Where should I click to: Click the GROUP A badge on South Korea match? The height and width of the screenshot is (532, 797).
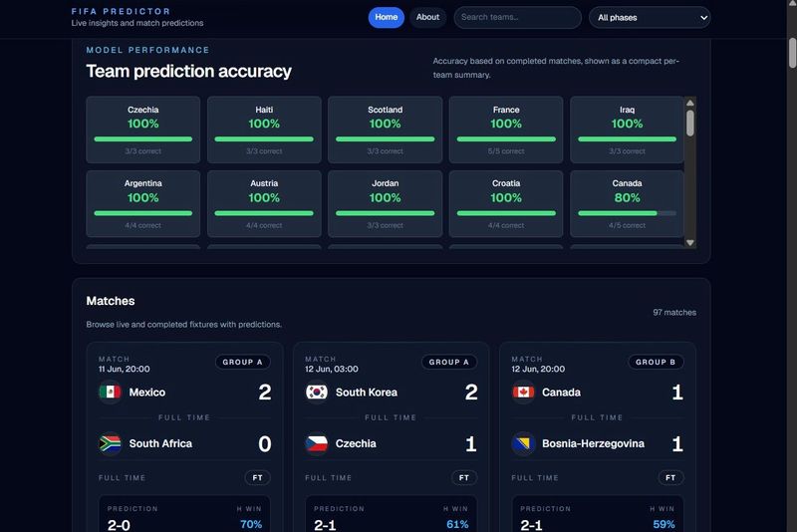click(449, 362)
